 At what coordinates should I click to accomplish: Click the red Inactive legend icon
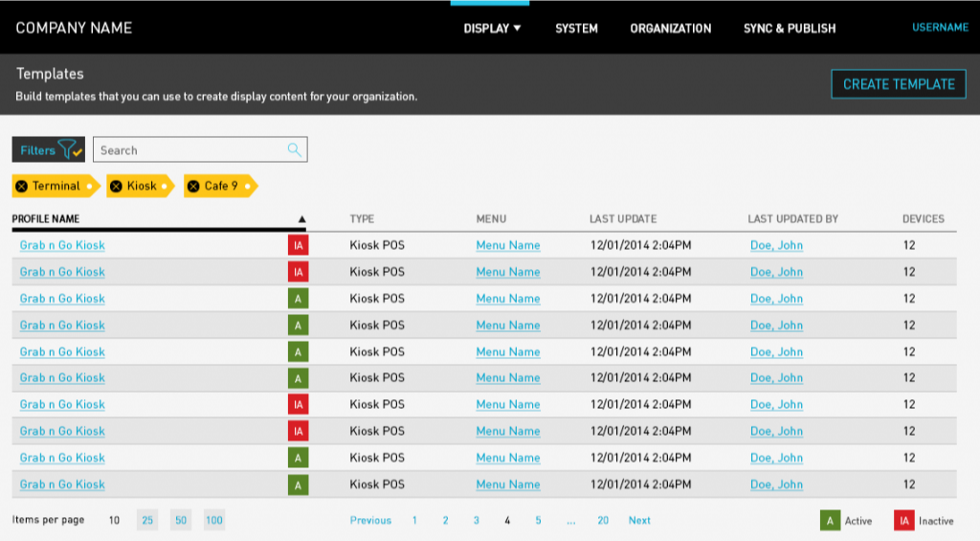(x=903, y=521)
